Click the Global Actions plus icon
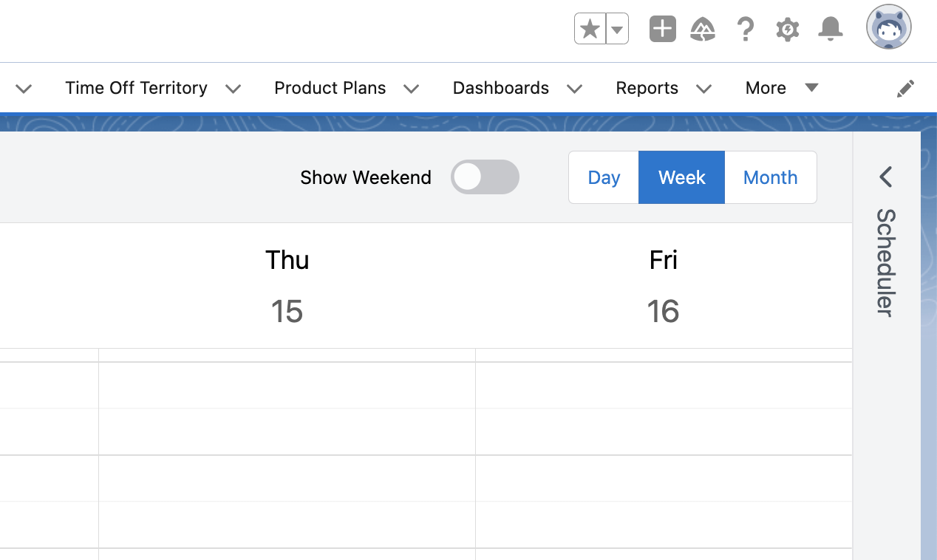Screen dimensions: 937x560 [x=662, y=30]
